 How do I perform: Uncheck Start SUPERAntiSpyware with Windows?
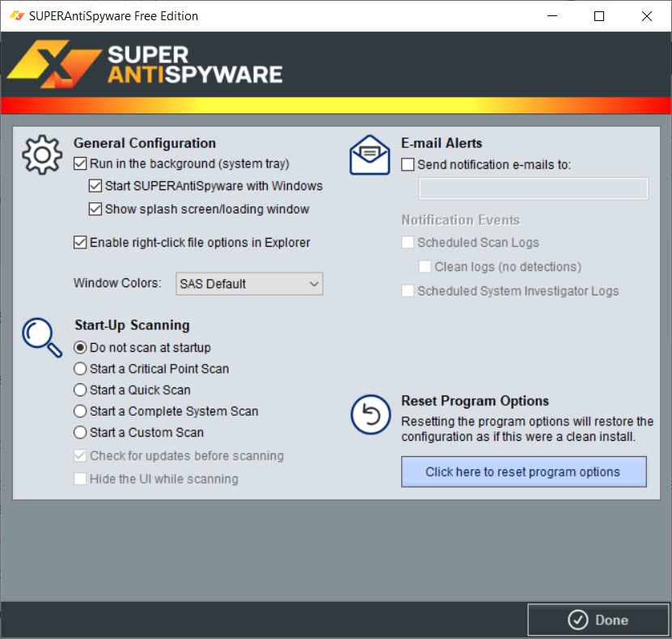coord(95,186)
